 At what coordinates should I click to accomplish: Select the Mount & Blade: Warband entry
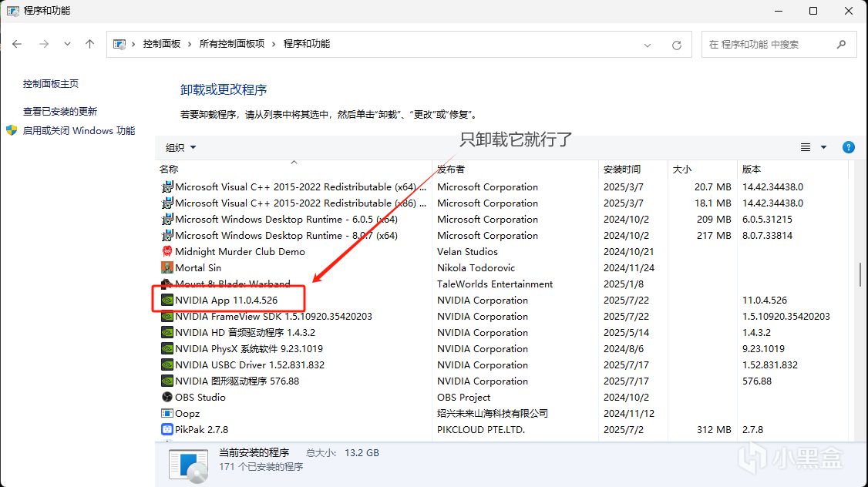pyautogui.click(x=233, y=284)
